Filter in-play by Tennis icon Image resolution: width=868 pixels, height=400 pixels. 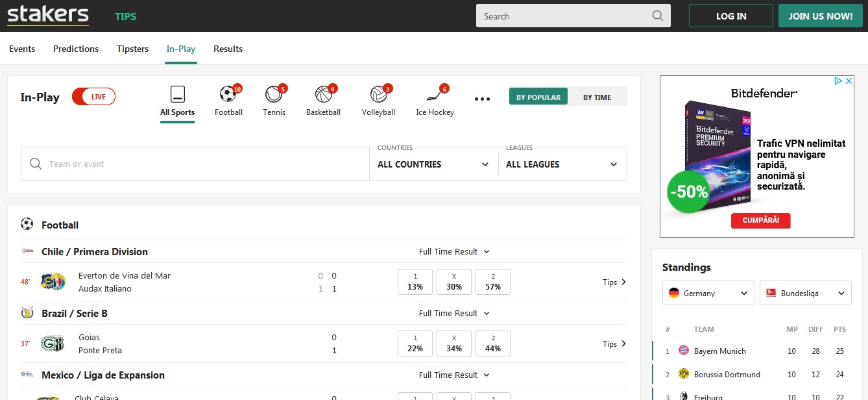click(x=274, y=94)
